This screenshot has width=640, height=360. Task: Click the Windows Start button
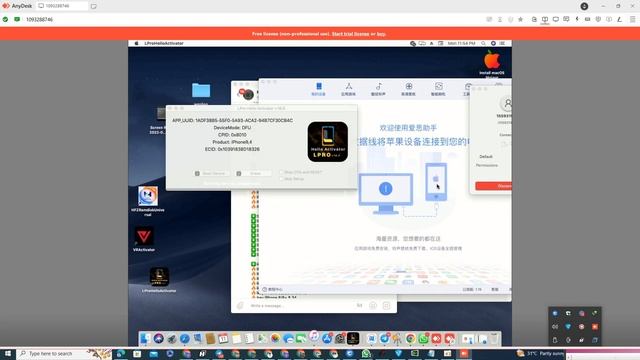[x=8, y=353]
